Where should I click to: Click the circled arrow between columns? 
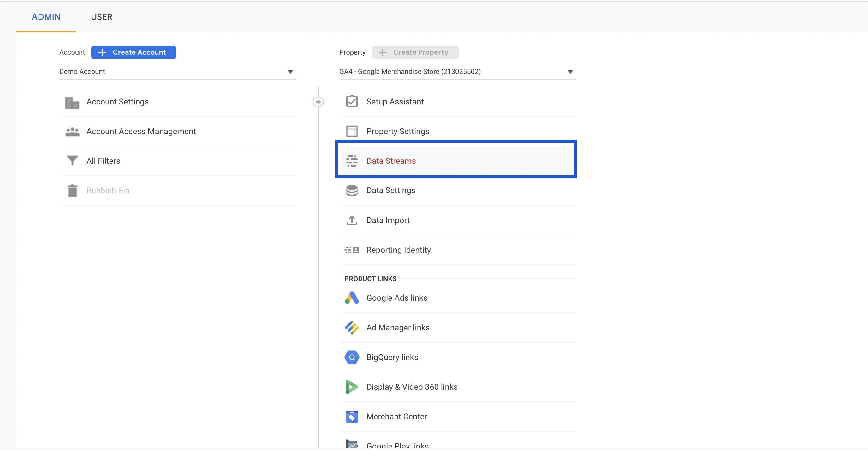318,102
